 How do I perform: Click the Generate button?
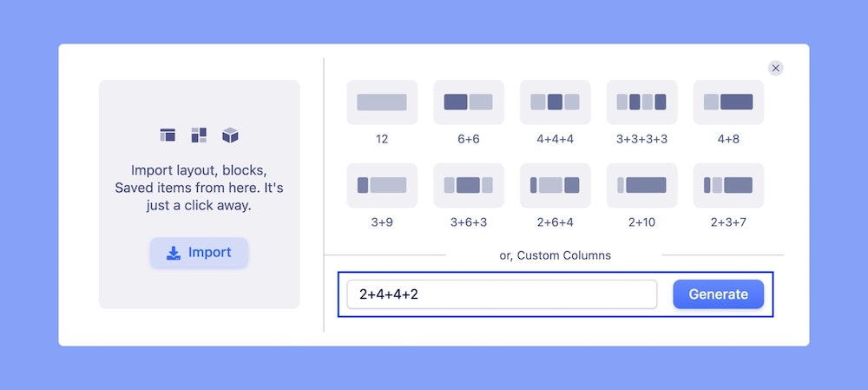718,294
